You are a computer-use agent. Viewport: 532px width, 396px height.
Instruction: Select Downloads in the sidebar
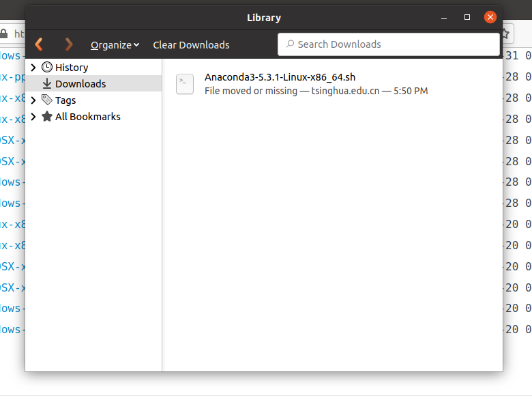click(x=93, y=83)
